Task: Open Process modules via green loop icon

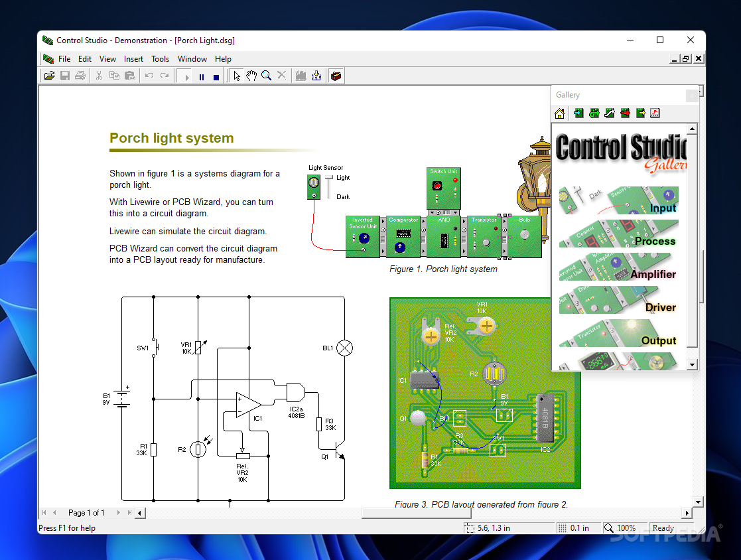Action: 594,113
